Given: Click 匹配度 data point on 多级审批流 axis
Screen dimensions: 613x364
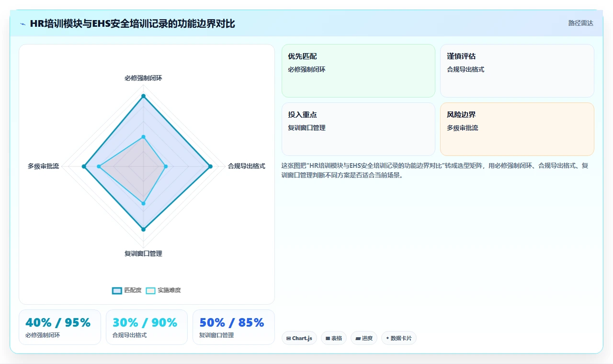Looking at the screenshot, I should [84, 166].
